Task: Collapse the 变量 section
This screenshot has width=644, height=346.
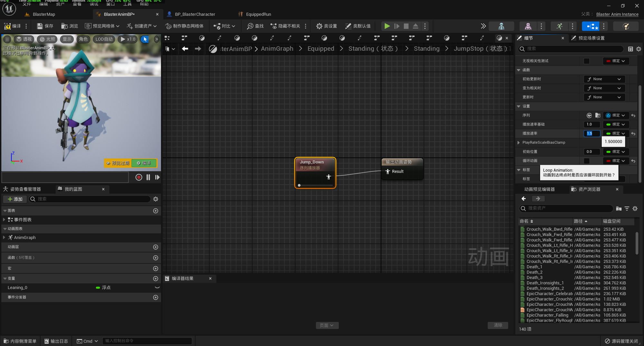Action: 5,279
